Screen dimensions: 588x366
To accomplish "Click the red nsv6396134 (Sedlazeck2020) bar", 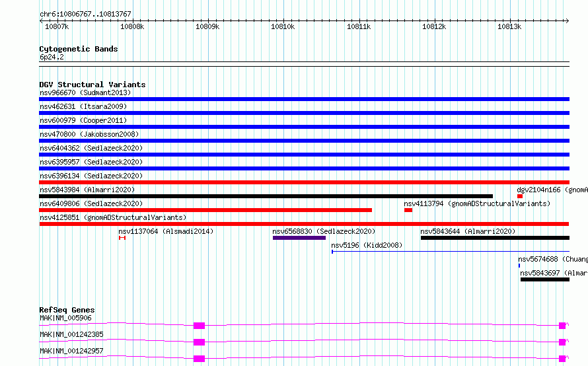I will [304, 182].
